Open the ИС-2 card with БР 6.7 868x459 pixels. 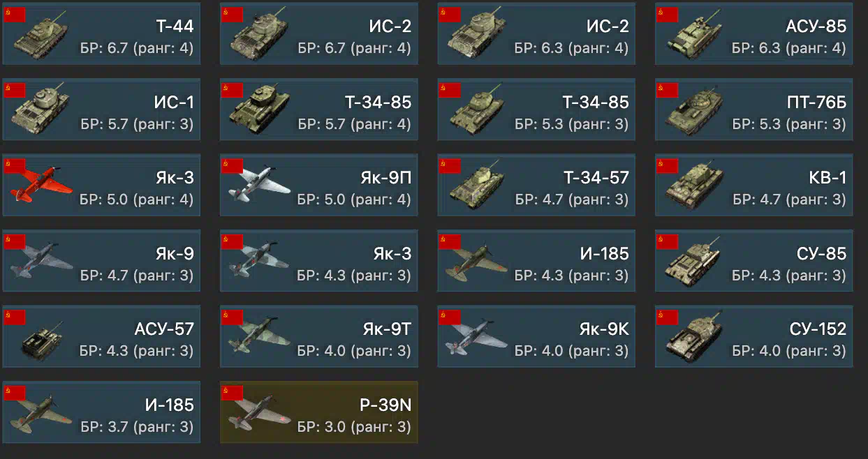(x=319, y=33)
